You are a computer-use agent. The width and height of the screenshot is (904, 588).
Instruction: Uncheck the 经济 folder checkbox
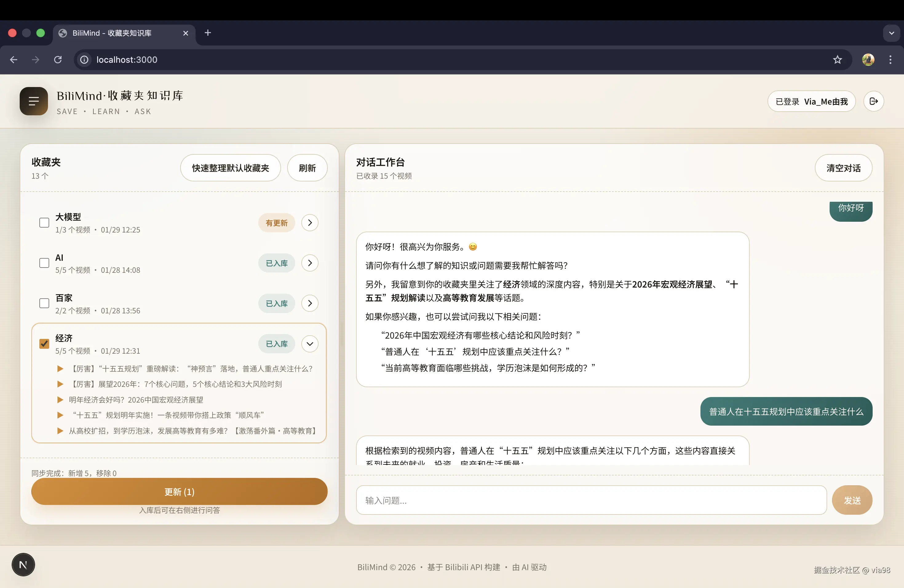point(44,344)
